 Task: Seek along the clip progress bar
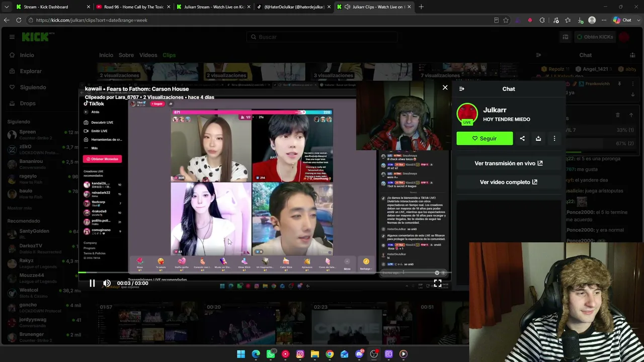[264, 273]
